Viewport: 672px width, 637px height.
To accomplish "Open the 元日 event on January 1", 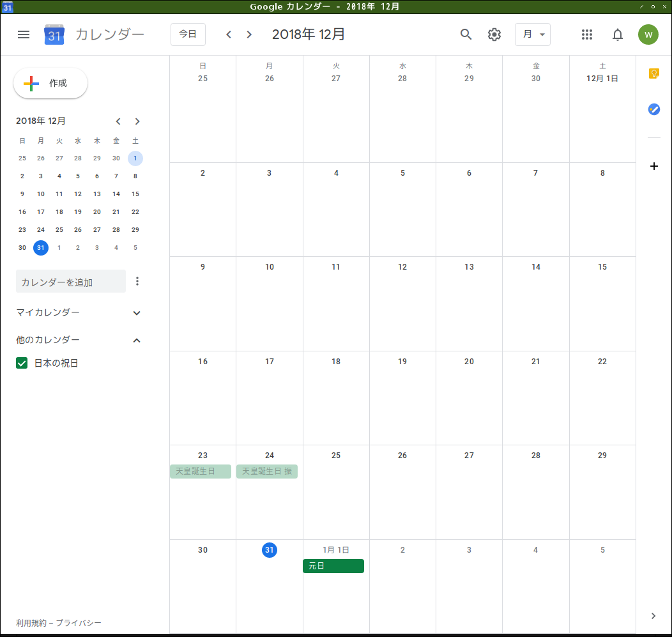I will [x=333, y=566].
